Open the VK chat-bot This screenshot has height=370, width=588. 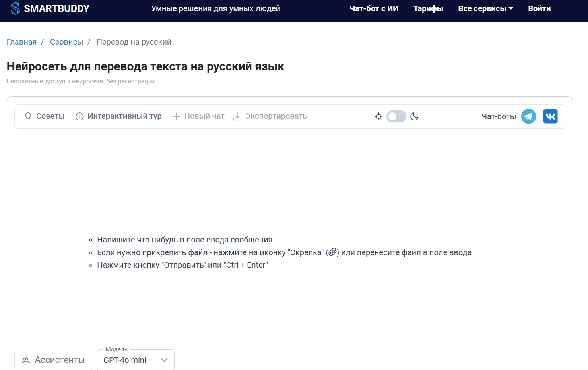pyautogui.click(x=551, y=116)
